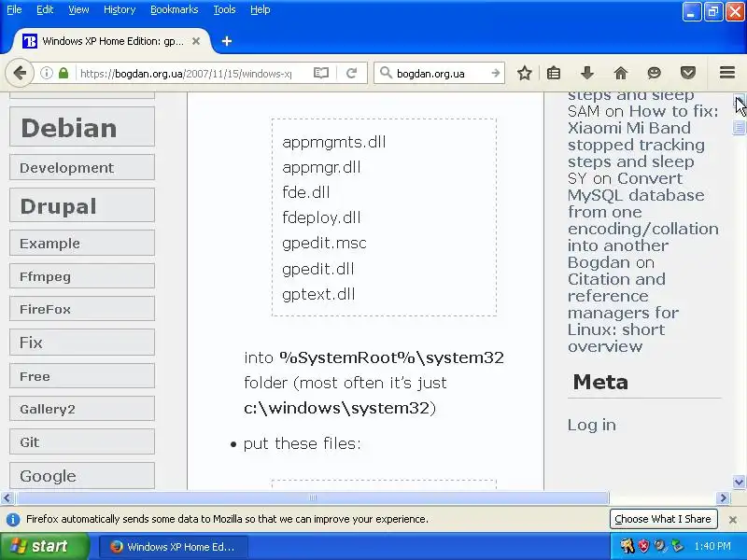The width and height of the screenshot is (747, 560).
Task: Open the History menu
Action: click(120, 9)
